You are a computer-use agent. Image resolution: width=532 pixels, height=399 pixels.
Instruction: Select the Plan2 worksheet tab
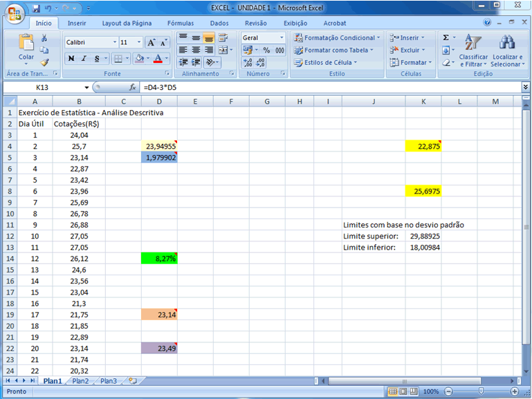pyautogui.click(x=80, y=381)
